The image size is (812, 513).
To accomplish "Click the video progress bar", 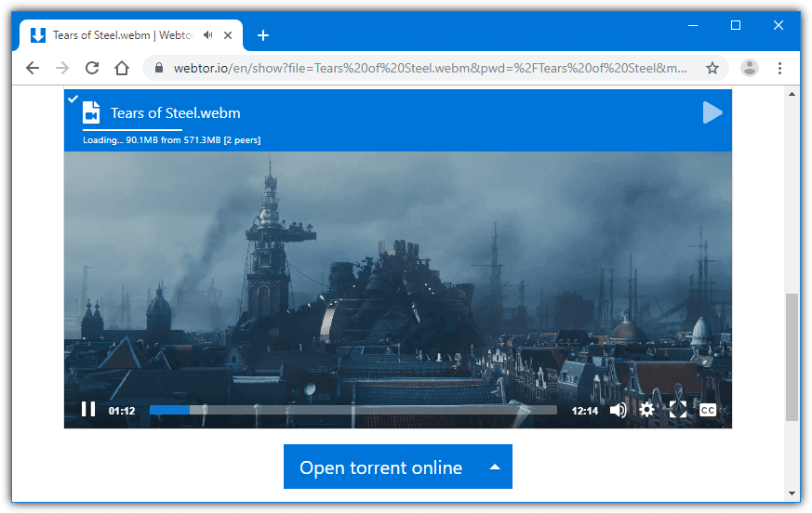I will coord(353,410).
